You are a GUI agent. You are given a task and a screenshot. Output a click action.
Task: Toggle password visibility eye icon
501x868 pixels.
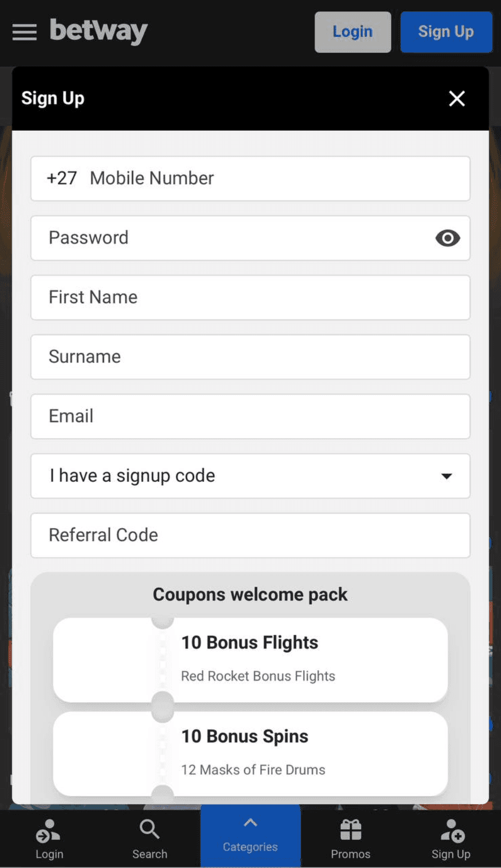[x=447, y=238]
